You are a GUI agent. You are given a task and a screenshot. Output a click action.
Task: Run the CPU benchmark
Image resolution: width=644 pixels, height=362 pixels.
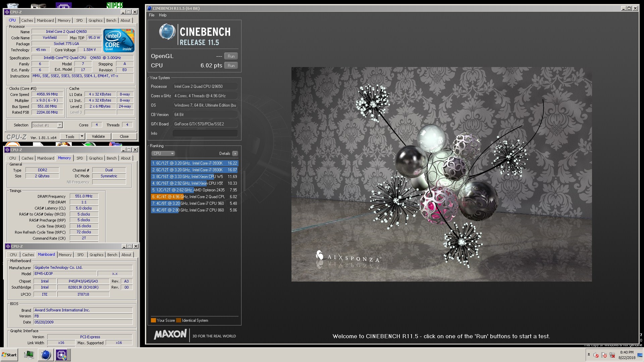tap(231, 65)
